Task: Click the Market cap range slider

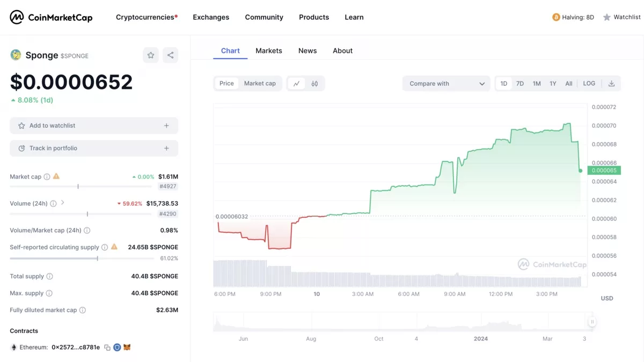Action: tap(80, 187)
